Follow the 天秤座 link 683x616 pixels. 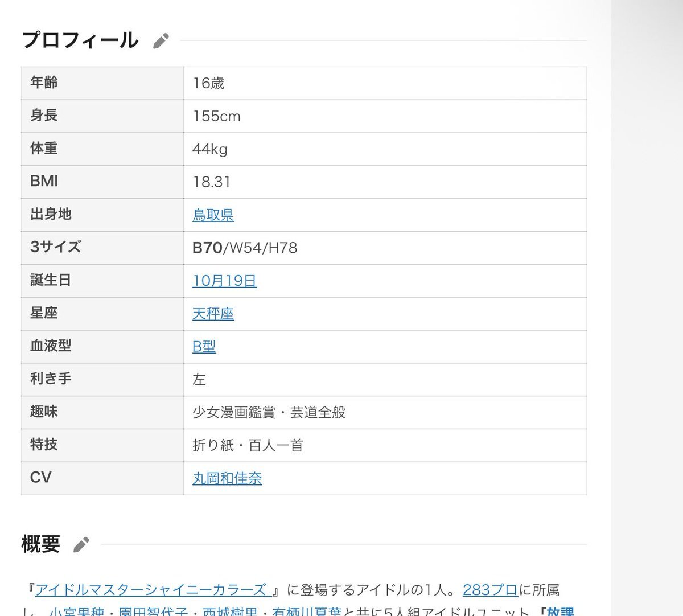(x=213, y=314)
